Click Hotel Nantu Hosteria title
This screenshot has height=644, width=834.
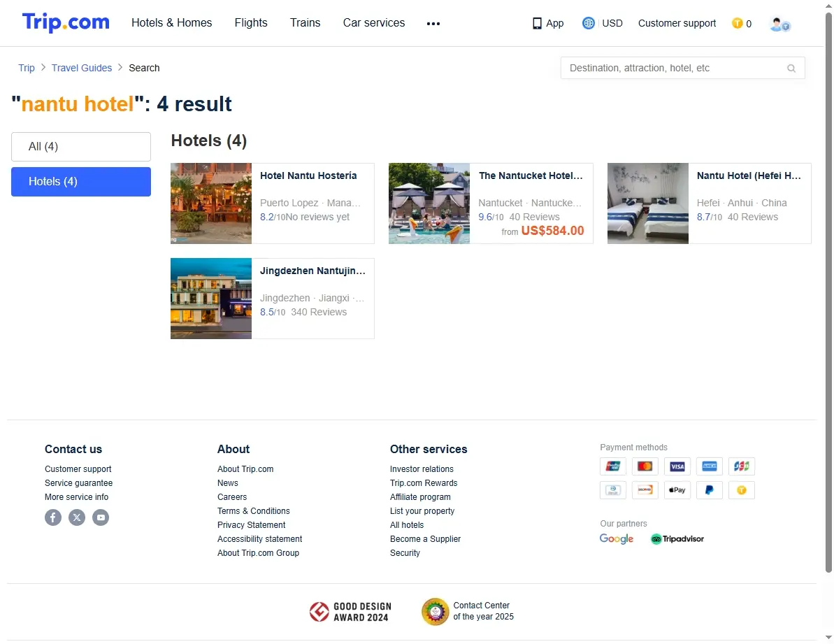(x=308, y=176)
